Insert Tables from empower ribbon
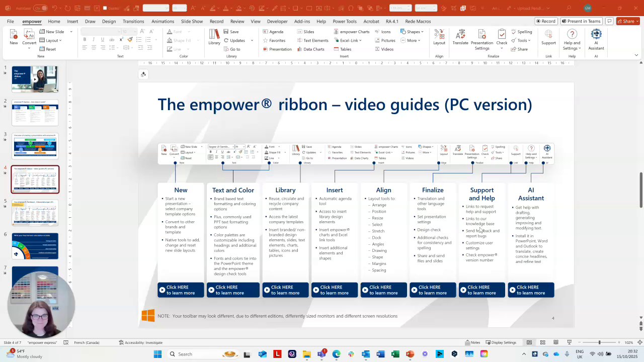 (342, 49)
